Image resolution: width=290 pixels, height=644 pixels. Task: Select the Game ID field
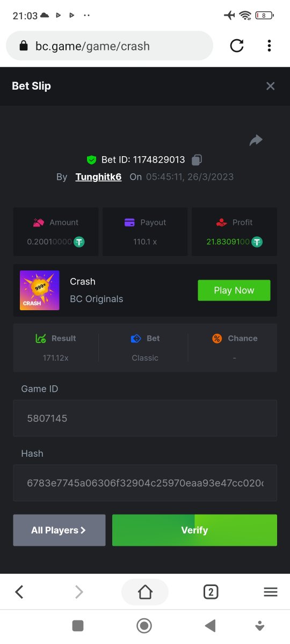coord(145,418)
